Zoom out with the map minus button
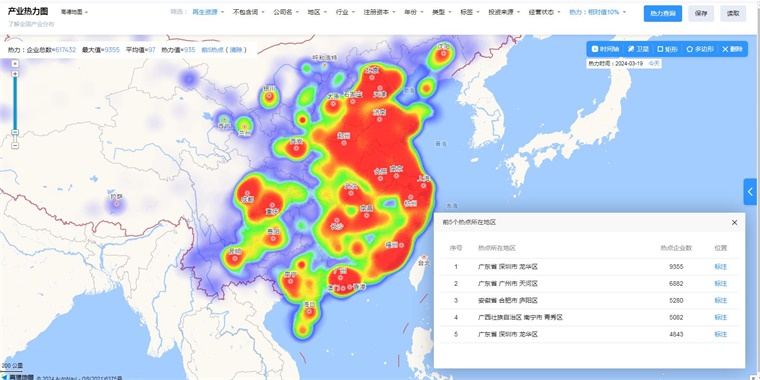The width and height of the screenshot is (760, 380). [x=15, y=145]
